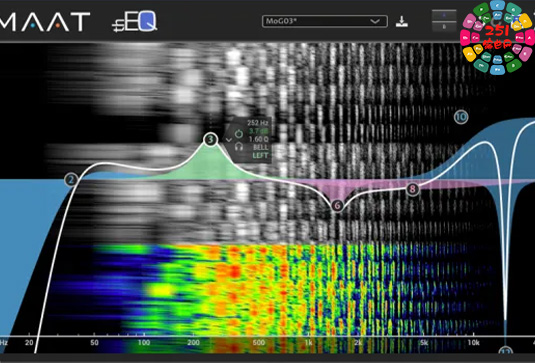Click the 1.60 Q value
Screen dimensions: 535x363
tap(258, 139)
